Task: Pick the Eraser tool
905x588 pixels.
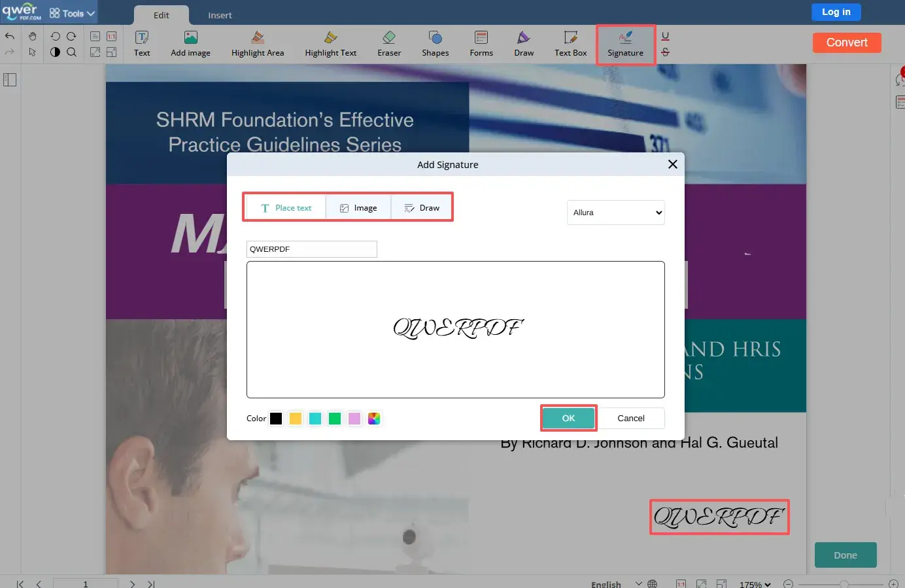Action: [389, 44]
